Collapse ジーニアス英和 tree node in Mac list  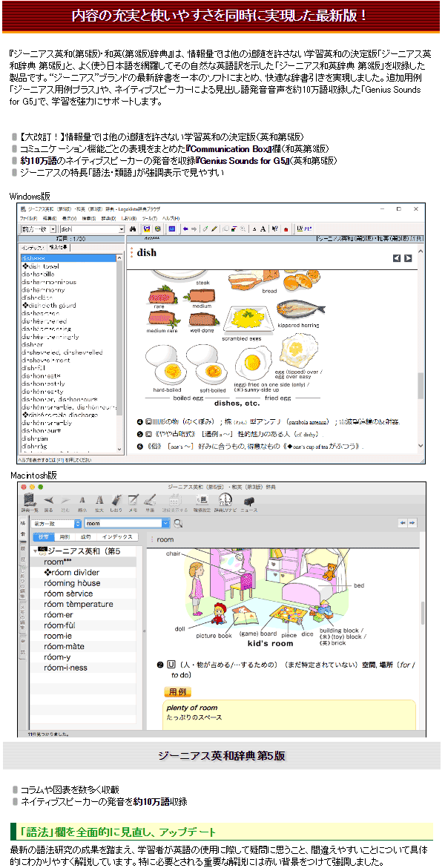click(36, 551)
